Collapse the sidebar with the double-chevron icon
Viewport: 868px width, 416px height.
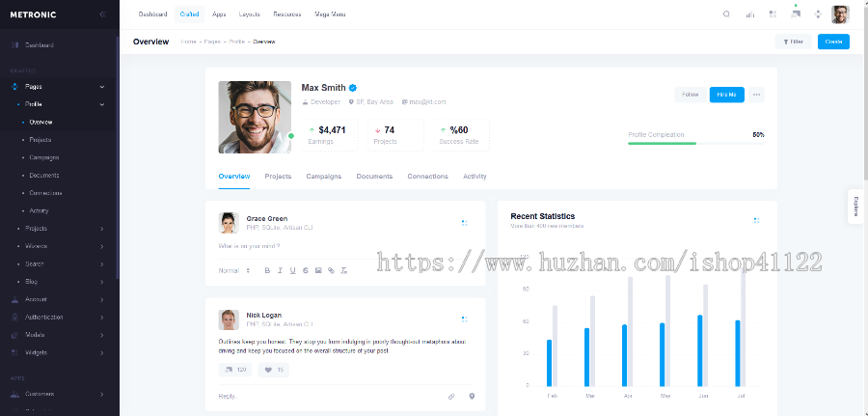102,14
